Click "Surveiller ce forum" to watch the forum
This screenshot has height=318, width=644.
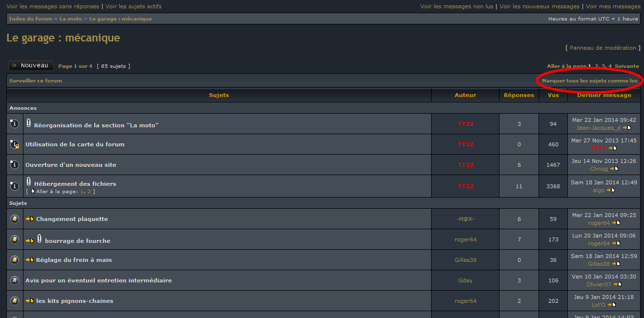click(36, 80)
